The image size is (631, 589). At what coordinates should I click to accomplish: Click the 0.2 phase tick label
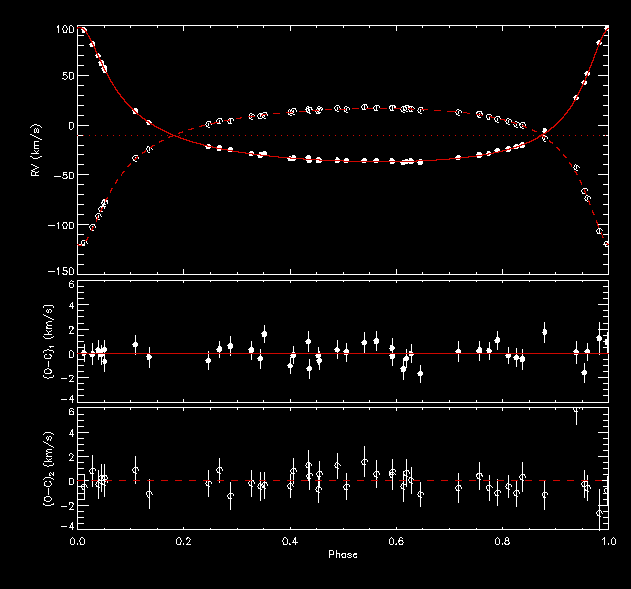click(x=184, y=540)
